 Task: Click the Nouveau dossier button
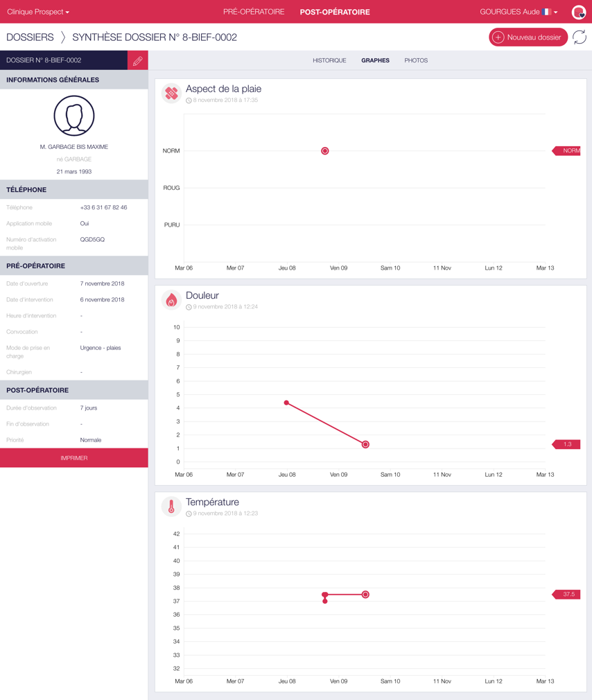pos(528,37)
